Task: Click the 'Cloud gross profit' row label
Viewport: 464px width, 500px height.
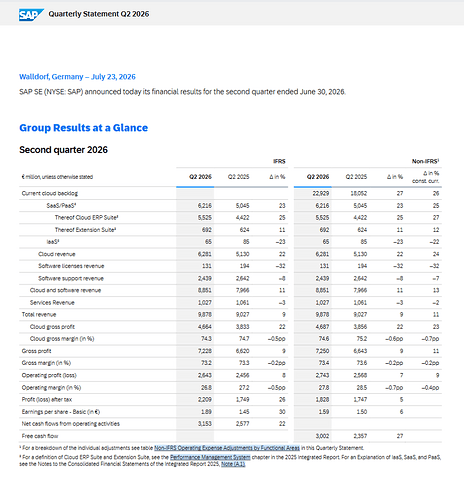Action: [x=52, y=327]
